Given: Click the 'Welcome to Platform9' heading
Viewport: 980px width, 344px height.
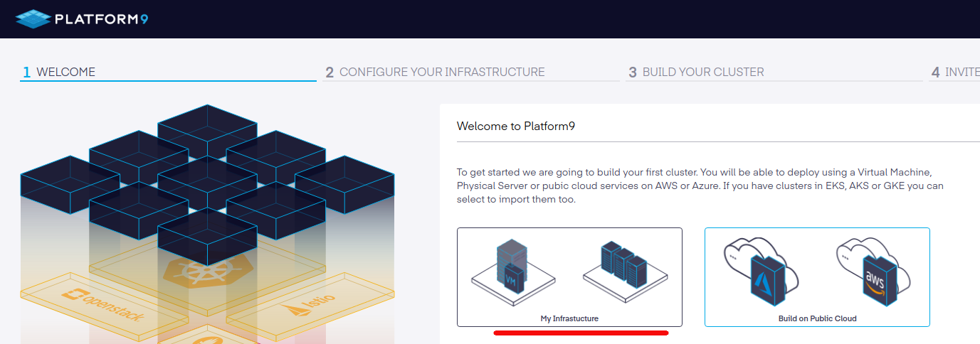Looking at the screenshot, I should (515, 127).
